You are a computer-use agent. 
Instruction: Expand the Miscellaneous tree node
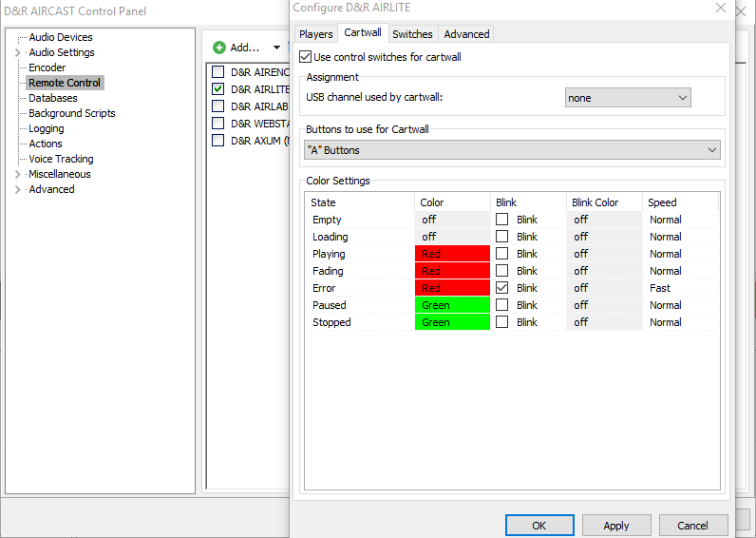(x=18, y=175)
